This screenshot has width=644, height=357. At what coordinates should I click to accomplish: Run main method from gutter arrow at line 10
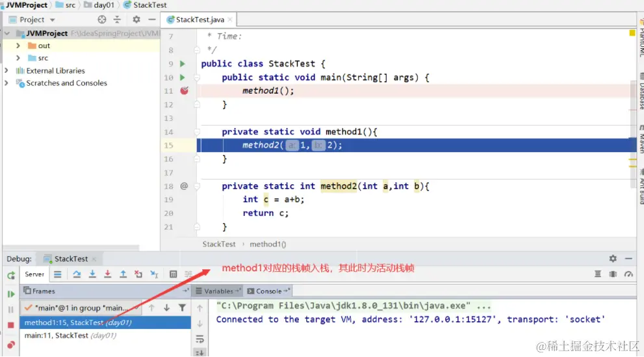183,77
